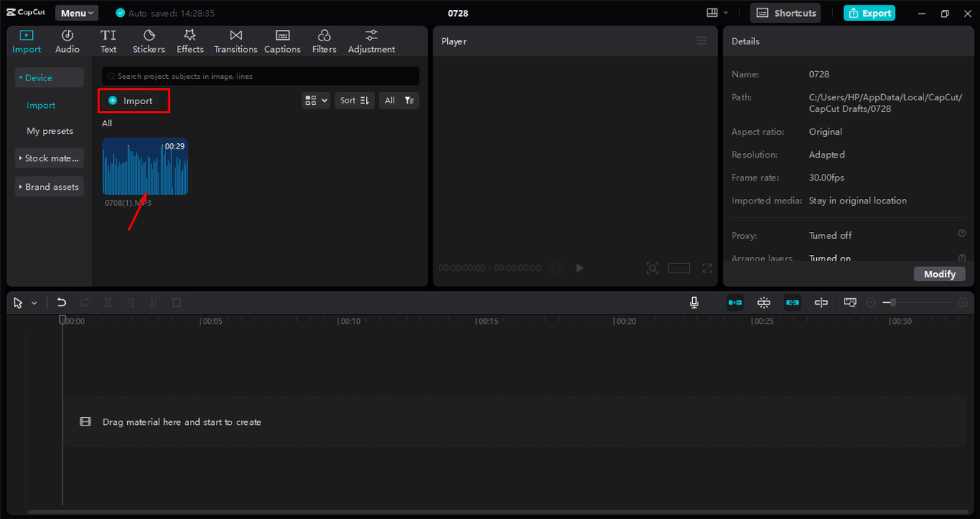980x519 pixels.
Task: Click the Modify button in Details
Action: [939, 274]
